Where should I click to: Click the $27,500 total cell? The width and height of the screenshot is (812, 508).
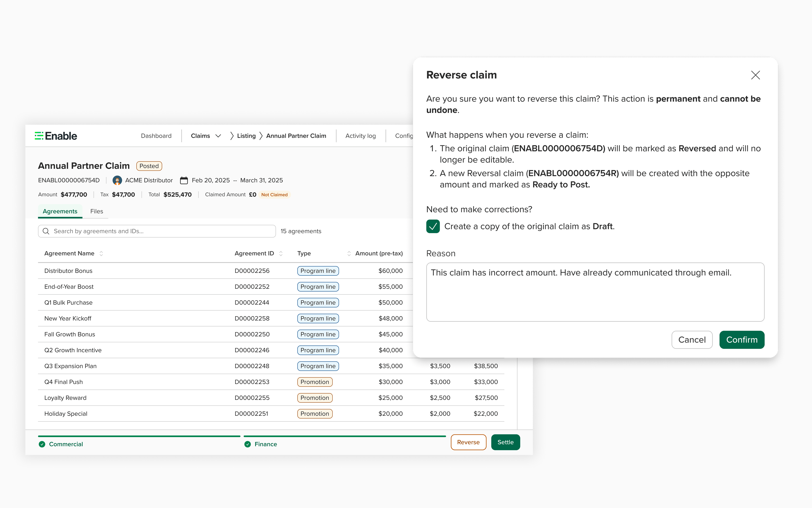(486, 398)
